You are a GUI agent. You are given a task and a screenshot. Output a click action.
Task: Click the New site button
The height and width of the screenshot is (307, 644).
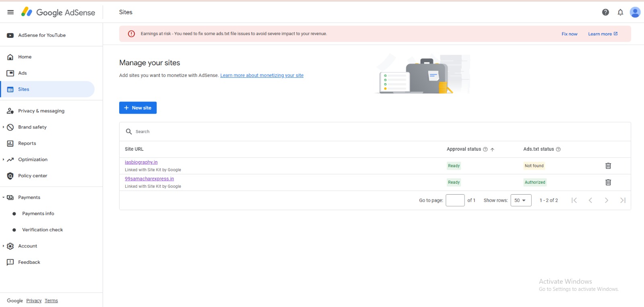[138, 108]
